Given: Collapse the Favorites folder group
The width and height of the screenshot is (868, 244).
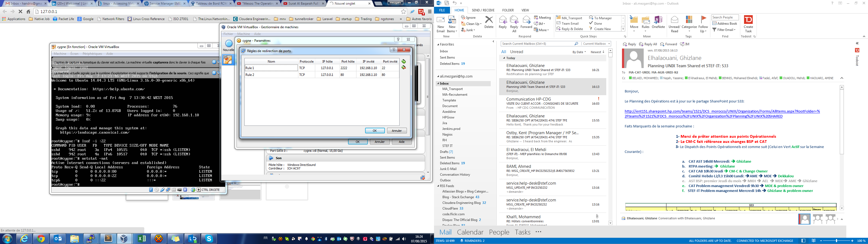Looking at the screenshot, I should point(438,44).
